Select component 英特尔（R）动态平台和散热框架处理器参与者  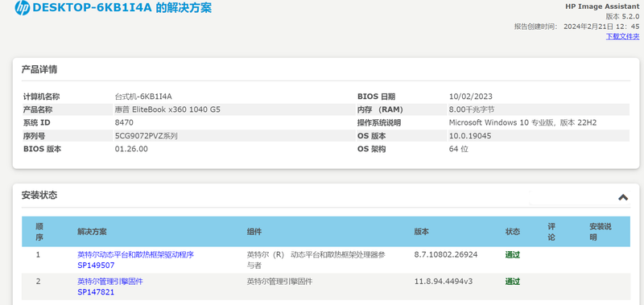coord(316,260)
